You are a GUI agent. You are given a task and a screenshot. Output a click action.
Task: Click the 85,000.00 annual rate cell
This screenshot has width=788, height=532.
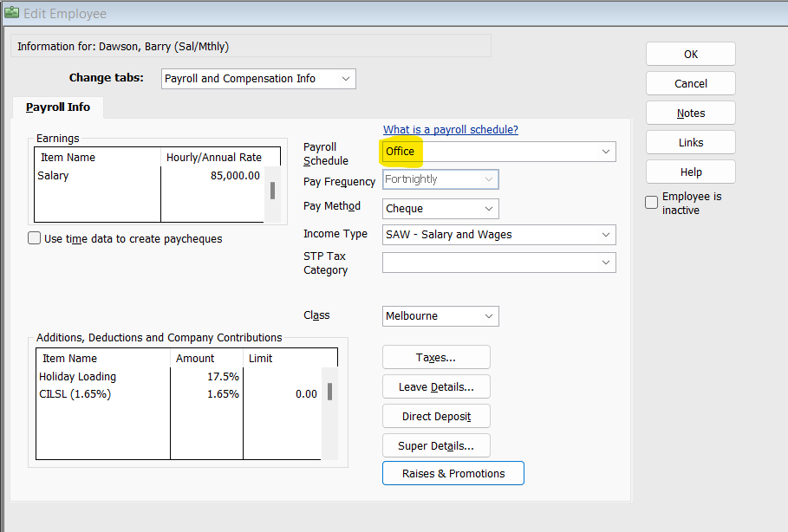click(x=212, y=176)
